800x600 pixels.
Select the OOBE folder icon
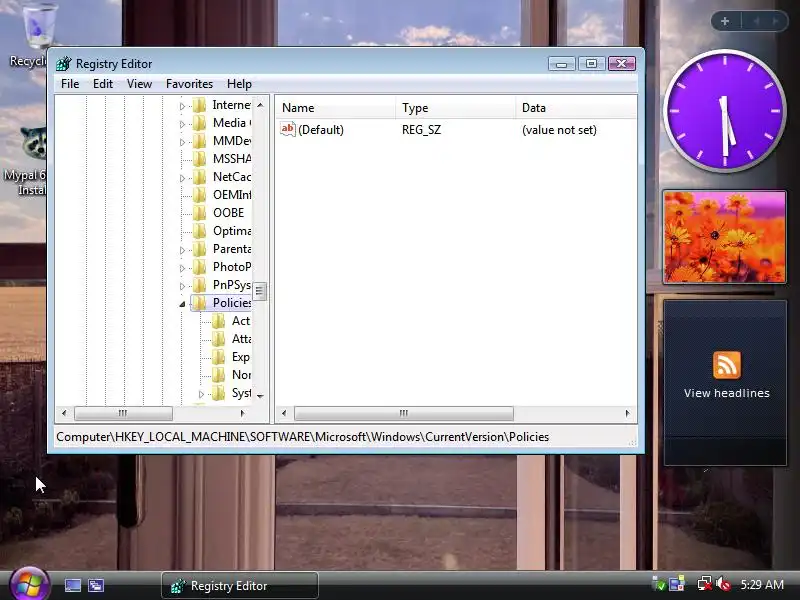tap(199, 213)
